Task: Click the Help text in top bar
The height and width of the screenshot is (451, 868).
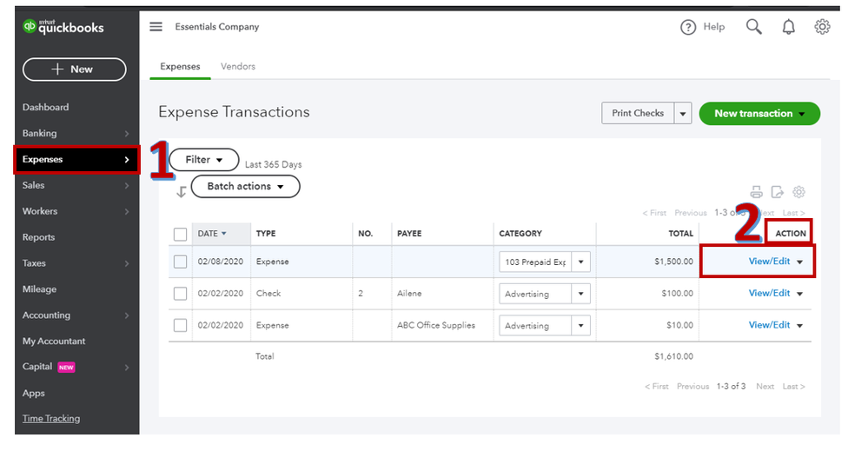Action: (713, 27)
